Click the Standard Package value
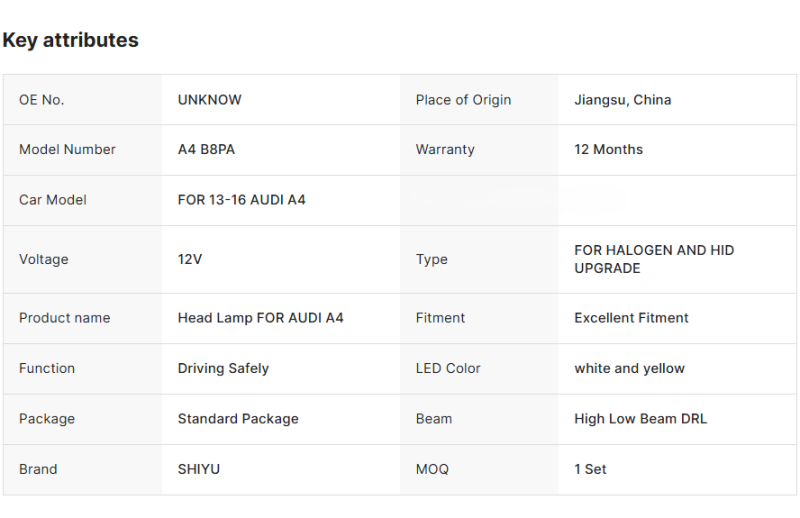 (x=238, y=419)
